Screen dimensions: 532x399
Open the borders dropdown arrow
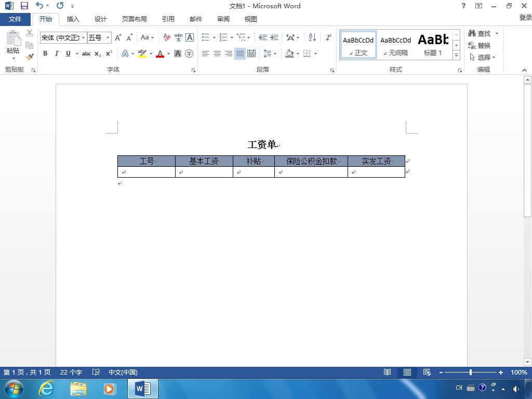[x=315, y=54]
